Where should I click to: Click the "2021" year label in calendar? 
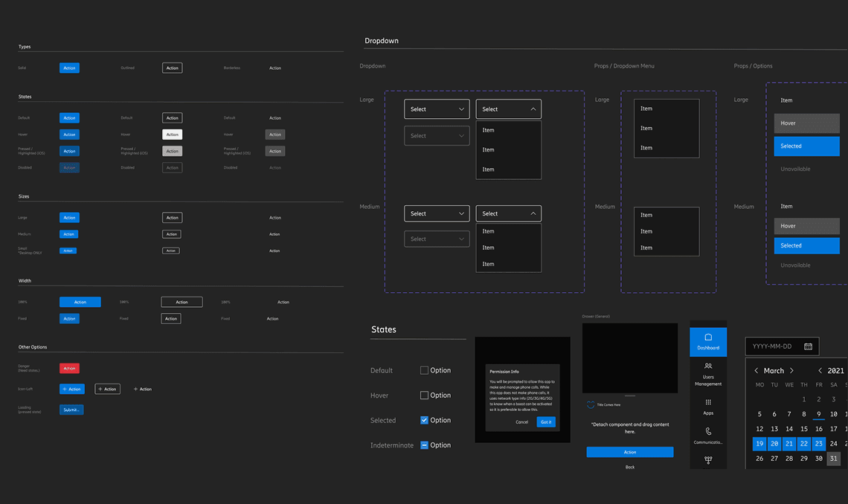[x=835, y=371]
